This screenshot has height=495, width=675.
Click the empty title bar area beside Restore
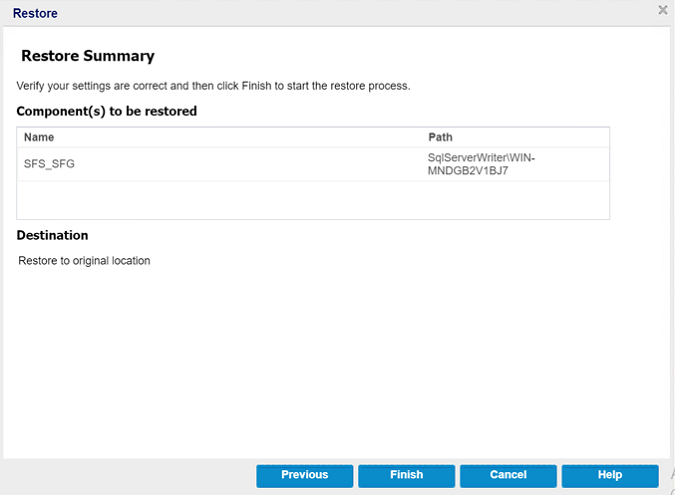[350, 13]
